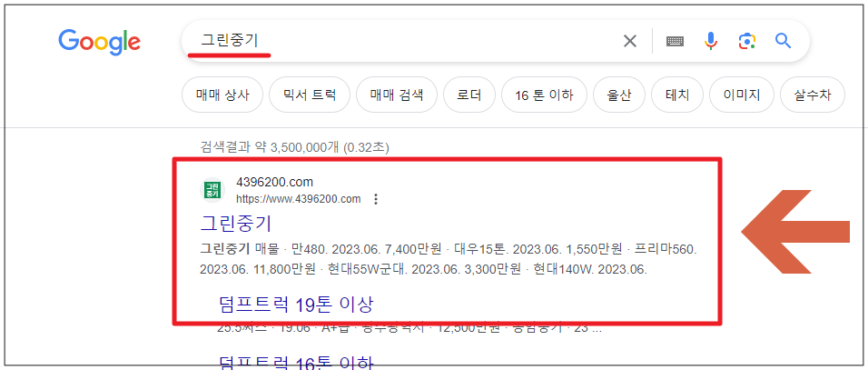The width and height of the screenshot is (868, 370).
Task: Select the 살수차 filter chip
Action: click(x=813, y=95)
